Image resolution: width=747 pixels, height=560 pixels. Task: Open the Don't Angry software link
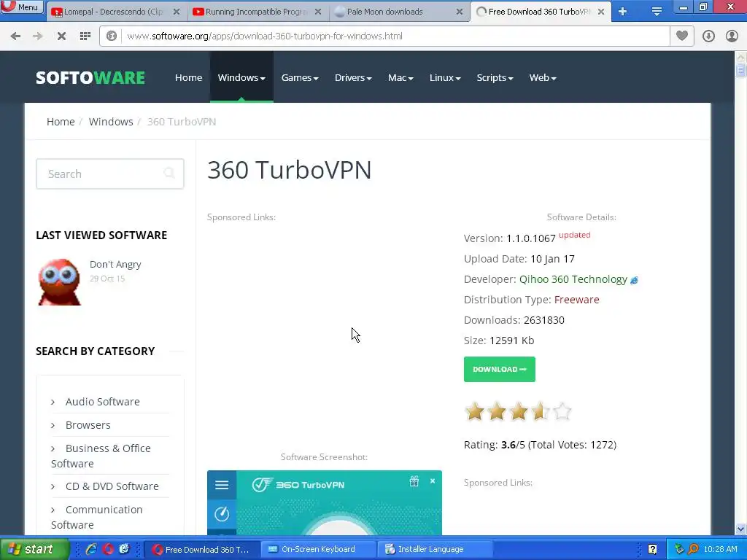(x=115, y=264)
